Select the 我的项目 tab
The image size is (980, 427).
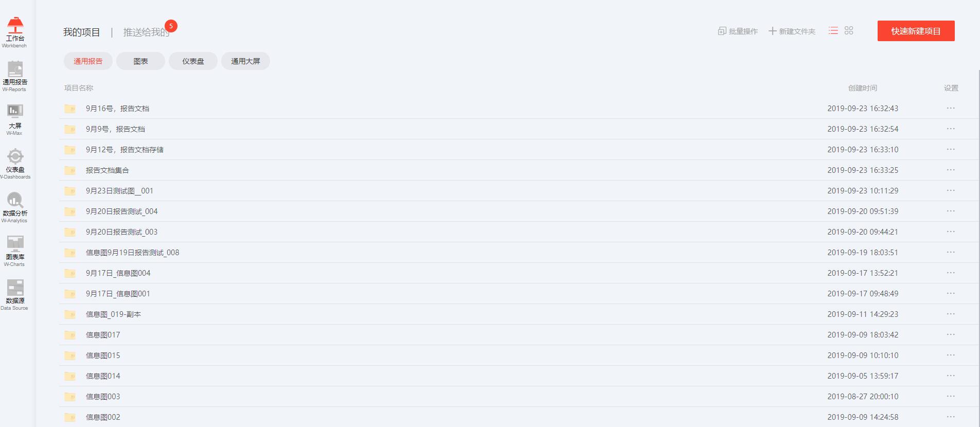click(81, 32)
